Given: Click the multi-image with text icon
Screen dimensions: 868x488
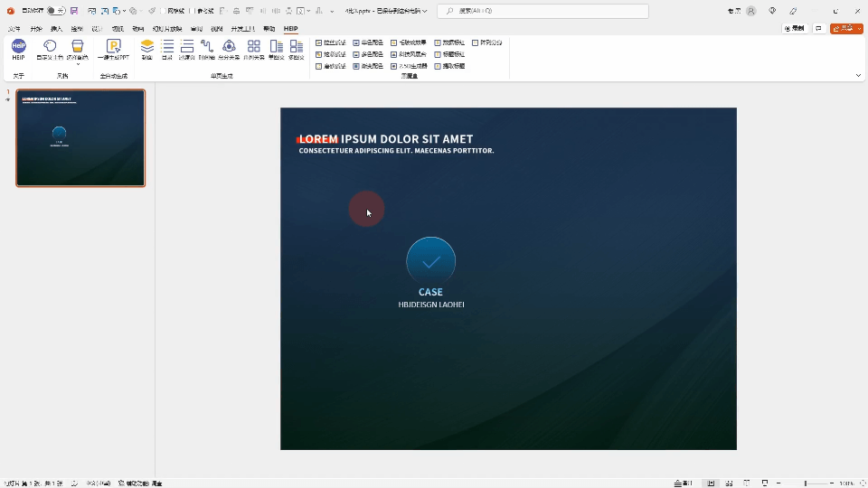Looking at the screenshot, I should 297,46.
